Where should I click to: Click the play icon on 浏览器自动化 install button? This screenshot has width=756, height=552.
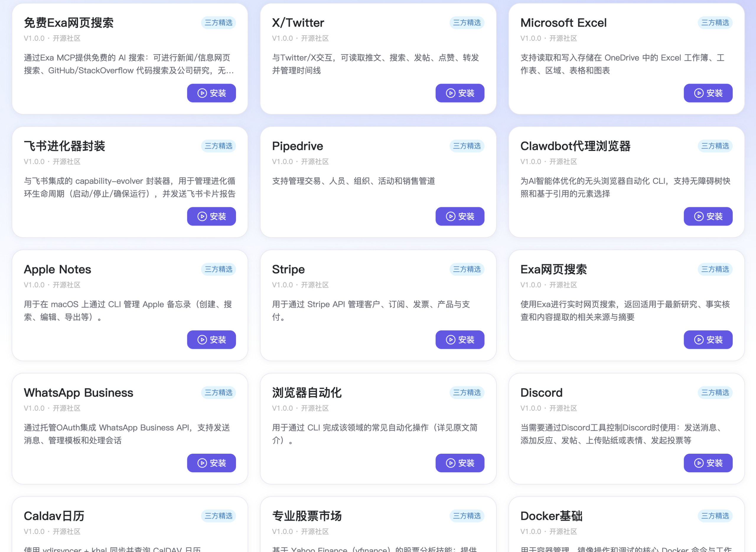click(451, 463)
